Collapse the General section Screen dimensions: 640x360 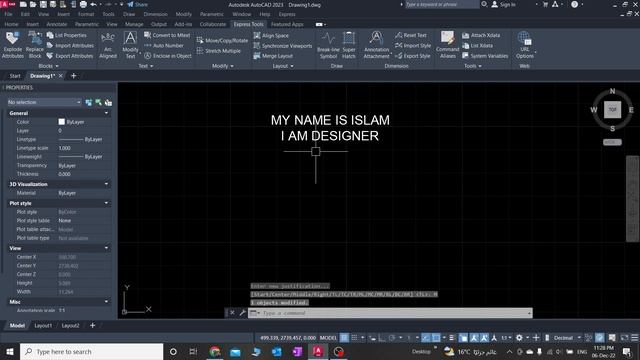click(x=107, y=113)
